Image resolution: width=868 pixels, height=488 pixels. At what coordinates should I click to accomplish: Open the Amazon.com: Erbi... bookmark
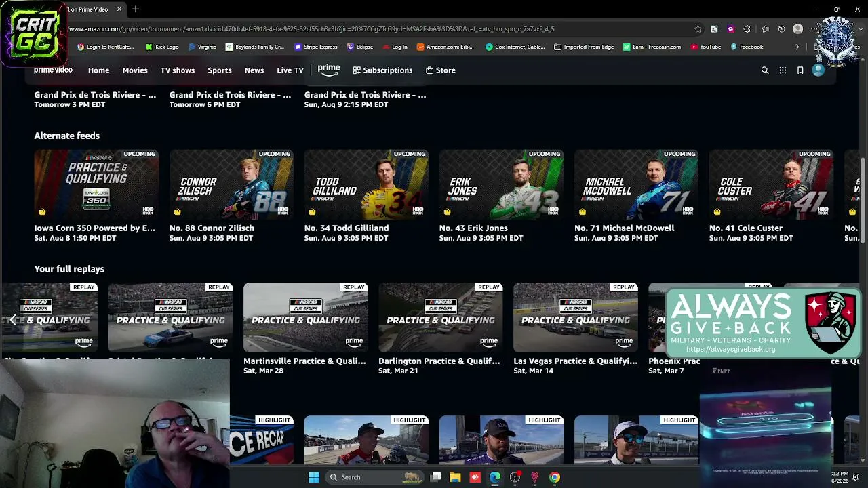coord(446,47)
